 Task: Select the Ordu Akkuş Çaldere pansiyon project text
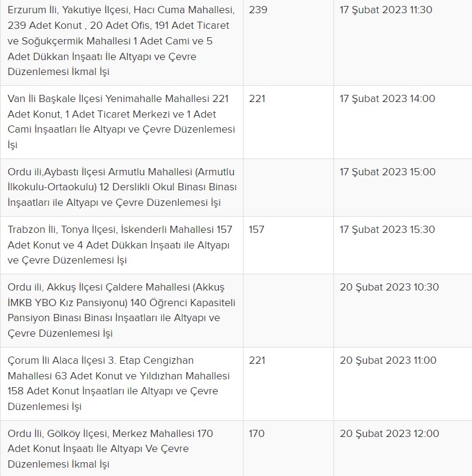tap(121, 310)
